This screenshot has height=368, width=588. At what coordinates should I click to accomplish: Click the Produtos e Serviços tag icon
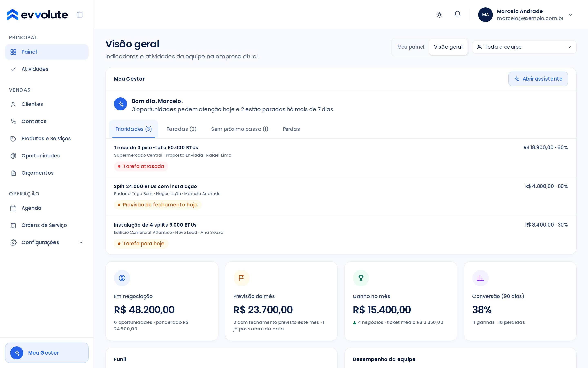[13, 139]
